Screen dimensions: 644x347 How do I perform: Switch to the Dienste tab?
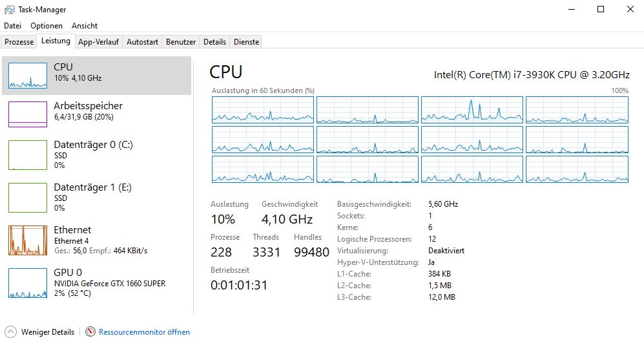tap(247, 42)
